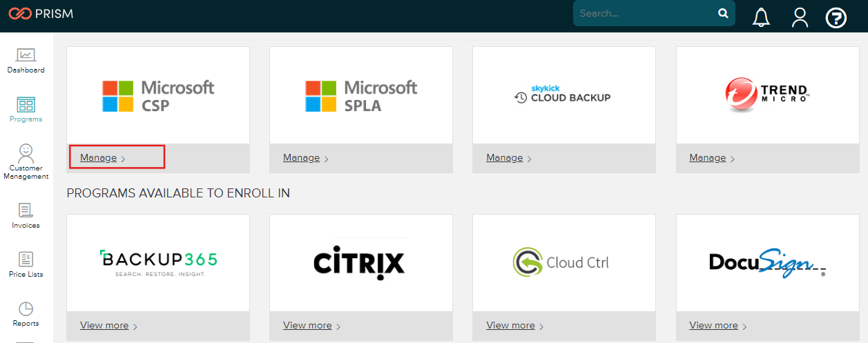Viewport: 868px width, 343px height.
Task: Select Programs label in sidebar
Action: (x=26, y=119)
